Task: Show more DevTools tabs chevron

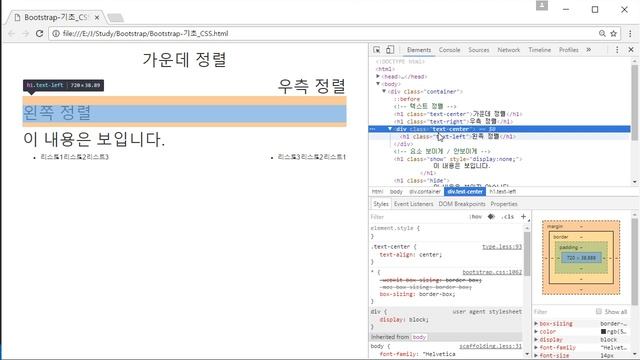Action: click(x=589, y=50)
